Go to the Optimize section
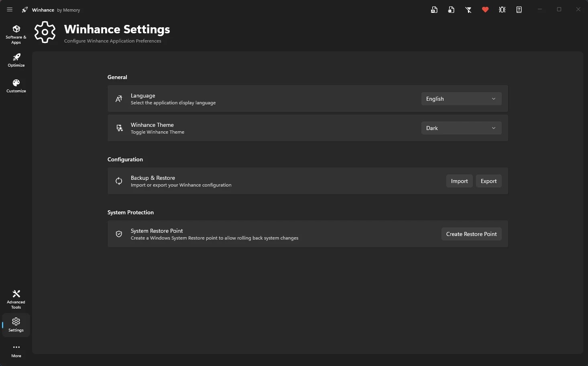Screen dimensions: 588x366 (16, 60)
